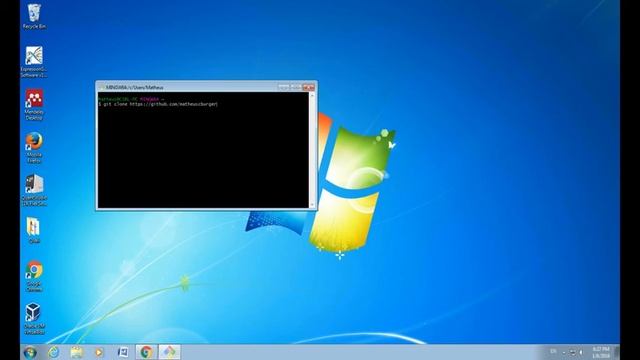Launch the Mozilla Firefox desktop shortcut

tap(34, 148)
